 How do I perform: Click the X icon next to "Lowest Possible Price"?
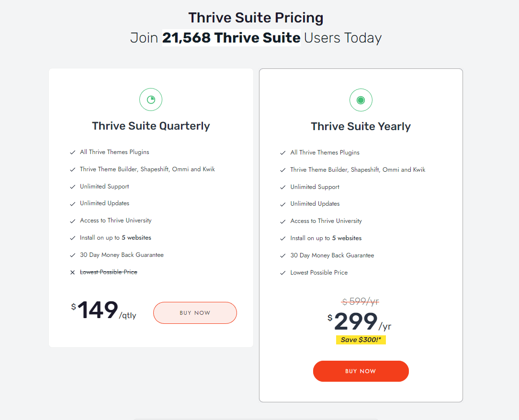coord(72,272)
